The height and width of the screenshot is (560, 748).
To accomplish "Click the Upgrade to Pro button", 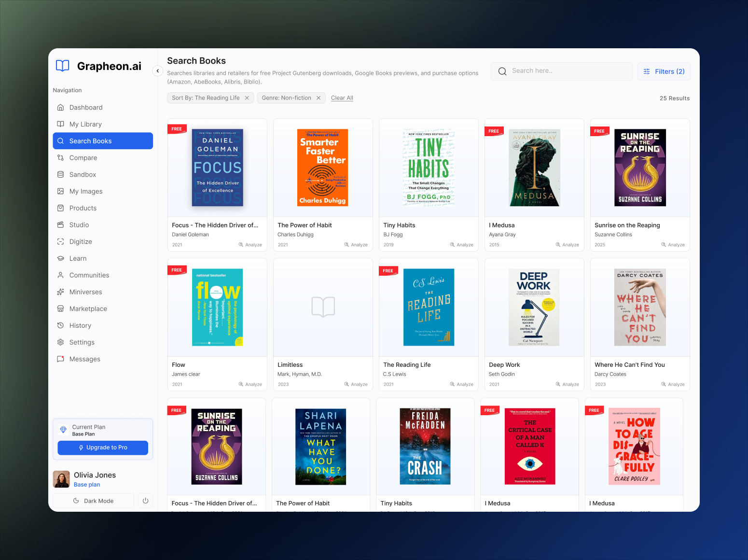I will 103,448.
